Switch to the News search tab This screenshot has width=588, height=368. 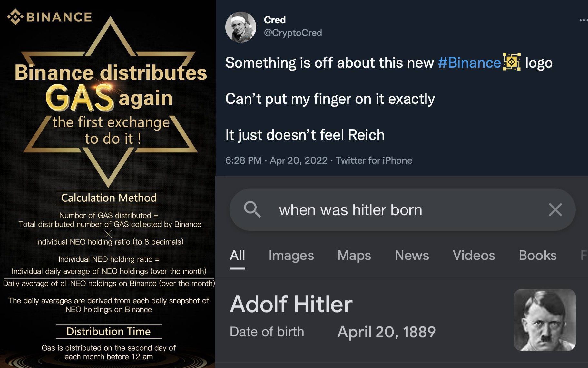(x=412, y=256)
